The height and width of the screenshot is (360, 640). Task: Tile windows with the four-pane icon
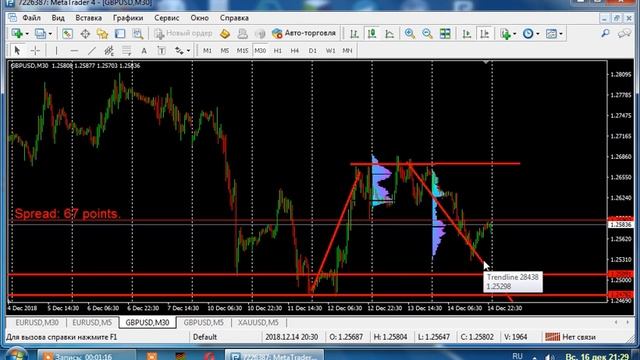coord(445,33)
